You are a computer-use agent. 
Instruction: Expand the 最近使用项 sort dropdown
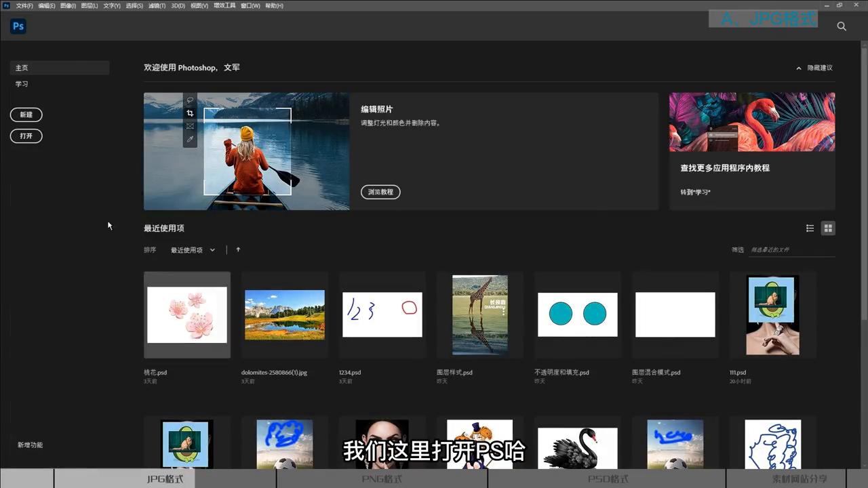193,250
